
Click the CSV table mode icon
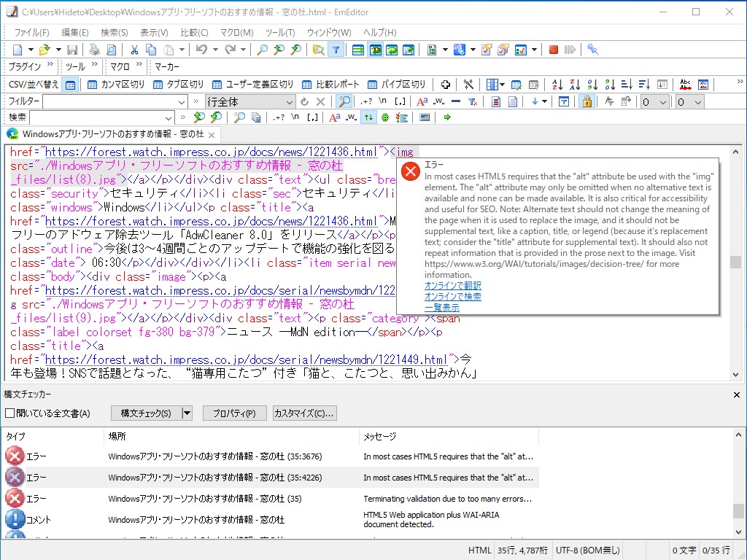(70, 85)
